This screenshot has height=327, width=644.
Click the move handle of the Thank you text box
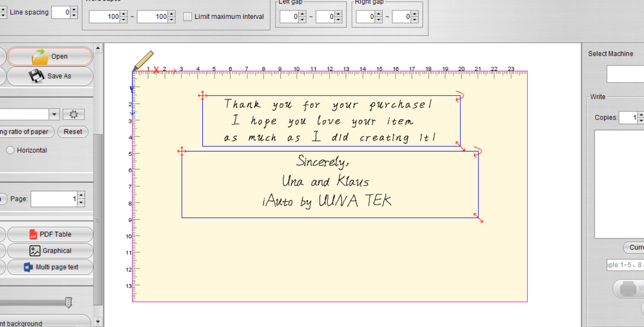[202, 95]
